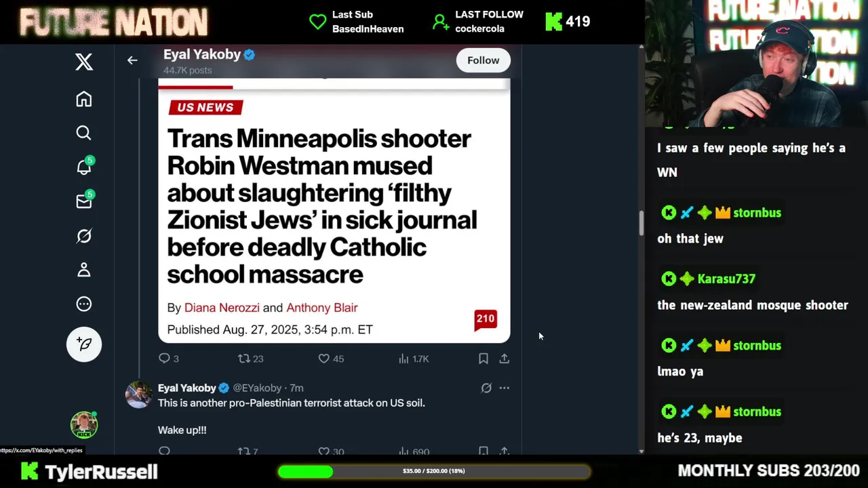Click the Kick logo beside 419
Image resolution: width=868 pixels, height=488 pixels.
coord(553,22)
